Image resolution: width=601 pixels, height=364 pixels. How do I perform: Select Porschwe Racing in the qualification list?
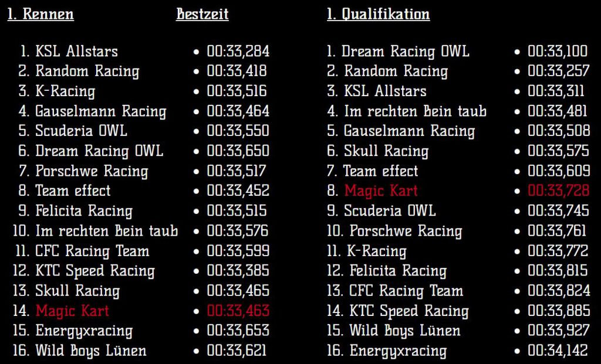[x=406, y=231]
